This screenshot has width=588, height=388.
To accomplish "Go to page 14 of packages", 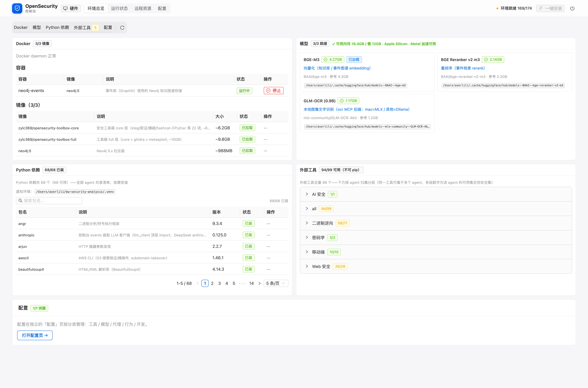I will (251, 283).
